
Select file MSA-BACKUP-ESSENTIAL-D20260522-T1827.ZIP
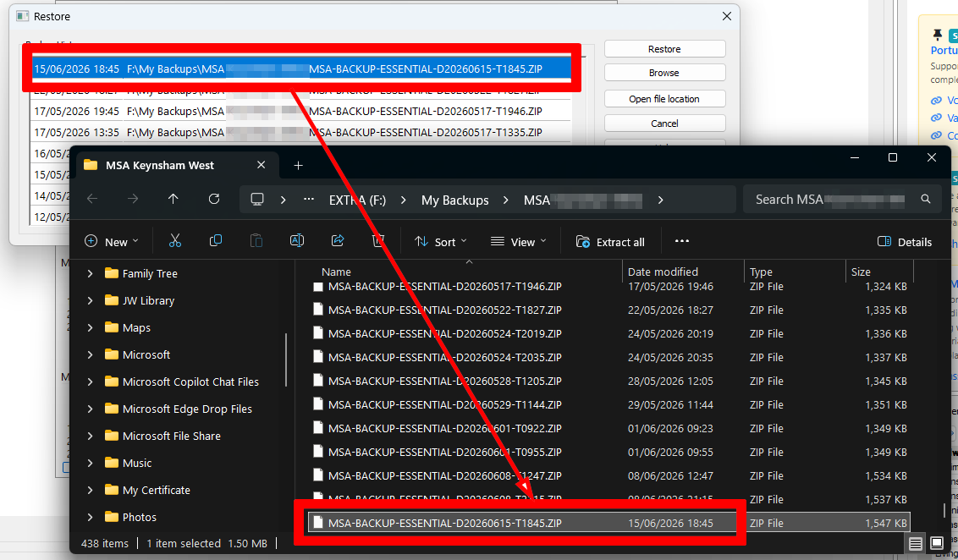pos(445,310)
